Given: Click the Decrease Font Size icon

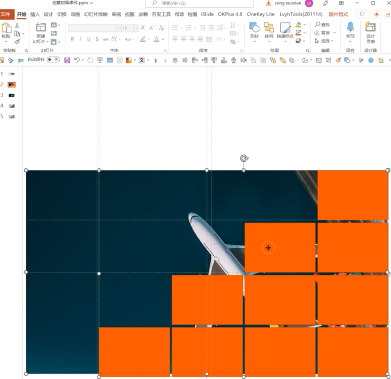Looking at the screenshot, I should [151, 28].
